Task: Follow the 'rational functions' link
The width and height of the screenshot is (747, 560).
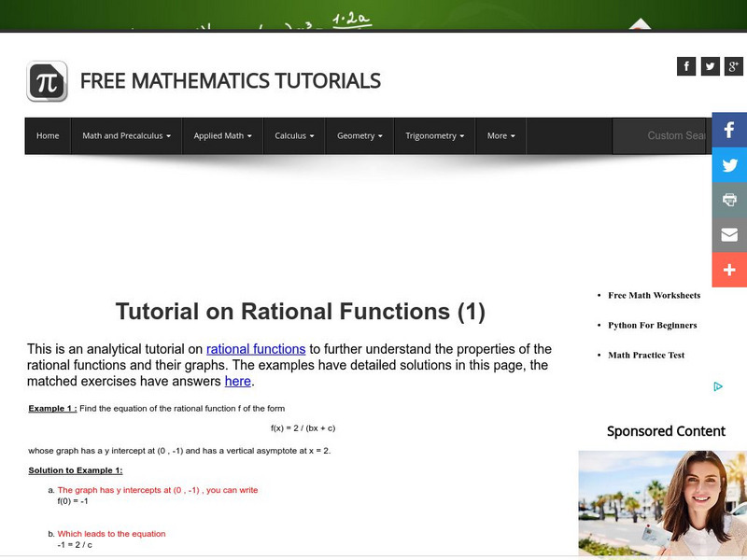Action: [x=256, y=349]
